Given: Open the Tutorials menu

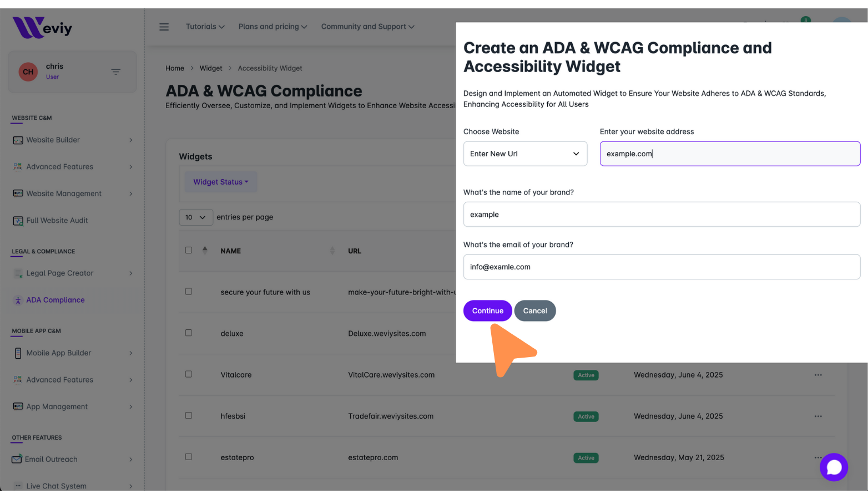Looking at the screenshot, I should pyautogui.click(x=205, y=27).
